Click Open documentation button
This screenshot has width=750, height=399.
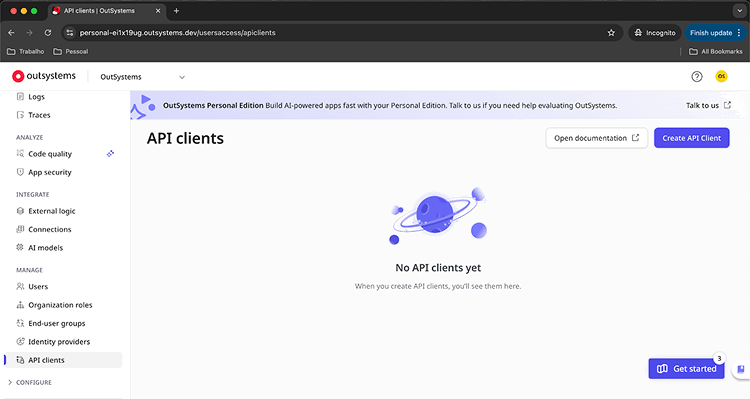pos(596,138)
